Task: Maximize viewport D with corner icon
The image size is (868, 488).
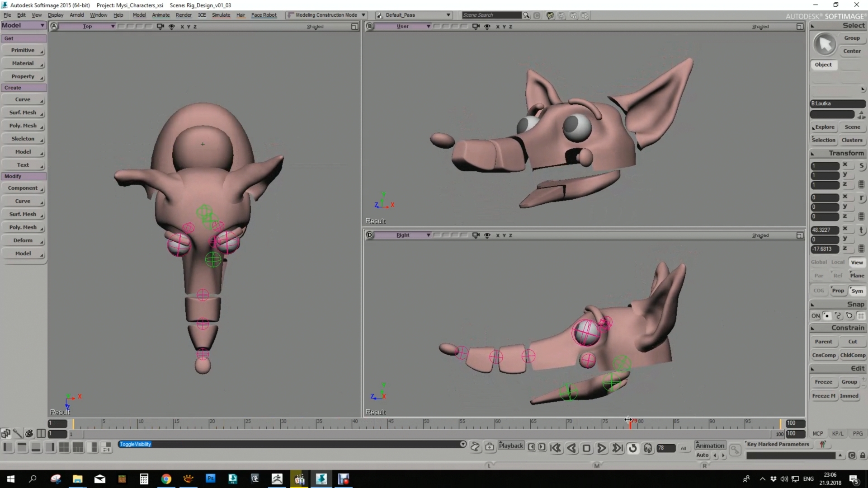Action: coord(800,235)
